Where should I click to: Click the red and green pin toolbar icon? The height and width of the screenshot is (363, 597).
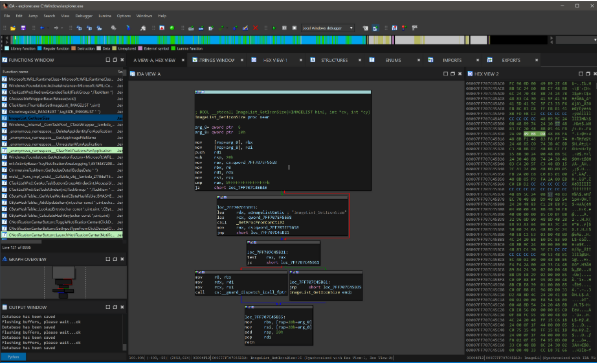[x=404, y=28]
